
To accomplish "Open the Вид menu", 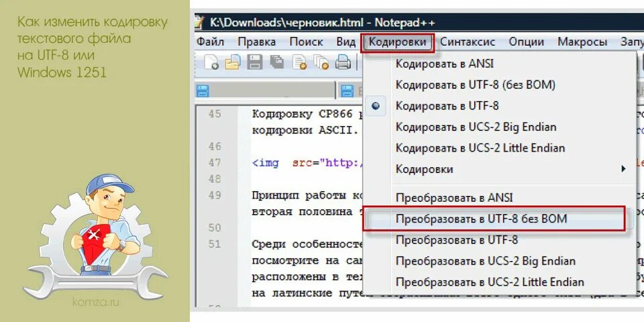I will [346, 42].
